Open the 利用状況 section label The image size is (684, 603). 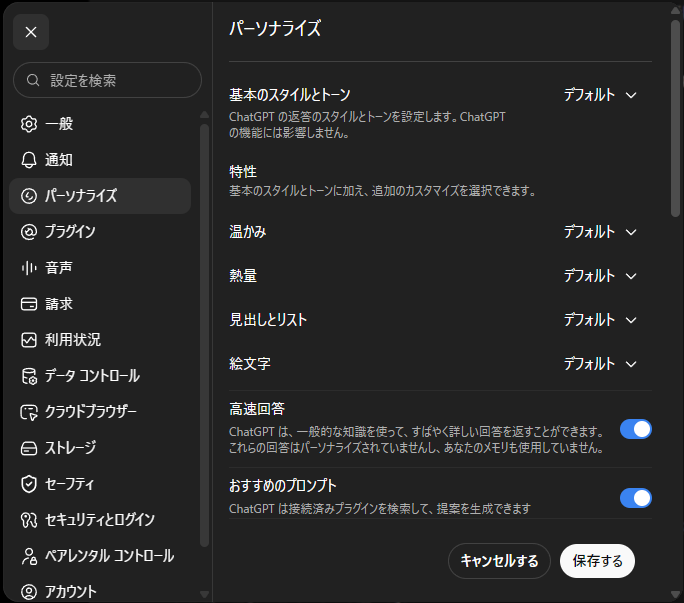pyautogui.click(x=73, y=340)
